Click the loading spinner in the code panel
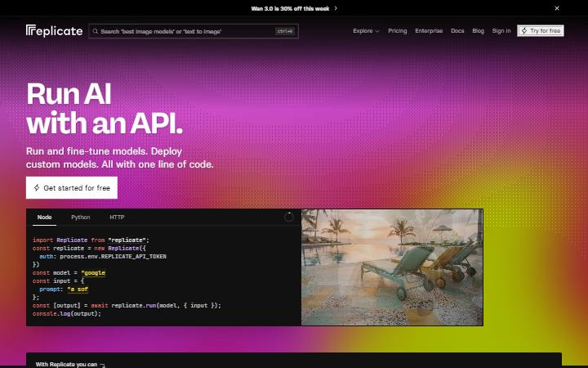 click(289, 217)
